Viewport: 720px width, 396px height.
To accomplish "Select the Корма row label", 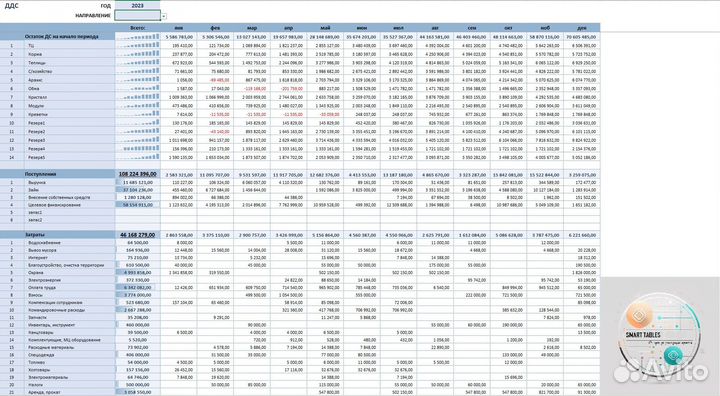I will [x=35, y=54].
